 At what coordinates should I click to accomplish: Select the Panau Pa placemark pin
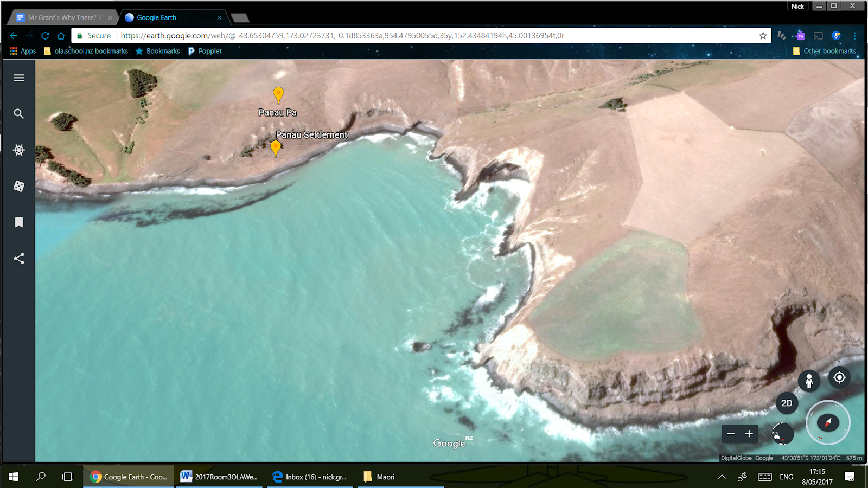pos(278,95)
